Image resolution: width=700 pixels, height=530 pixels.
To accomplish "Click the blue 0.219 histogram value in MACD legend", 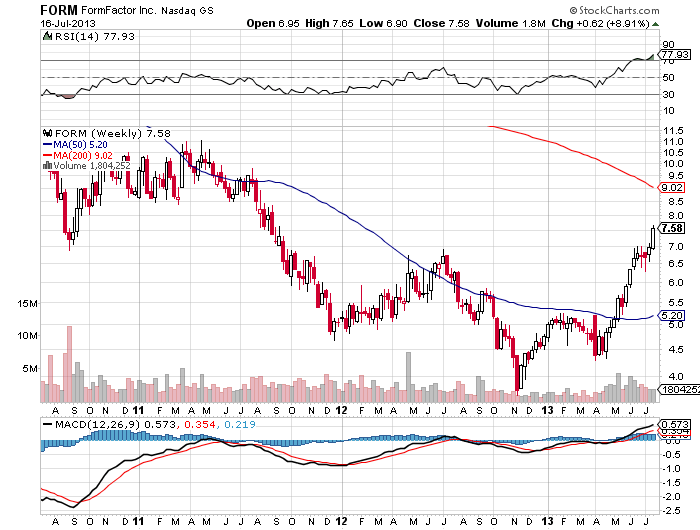I will click(x=240, y=424).
